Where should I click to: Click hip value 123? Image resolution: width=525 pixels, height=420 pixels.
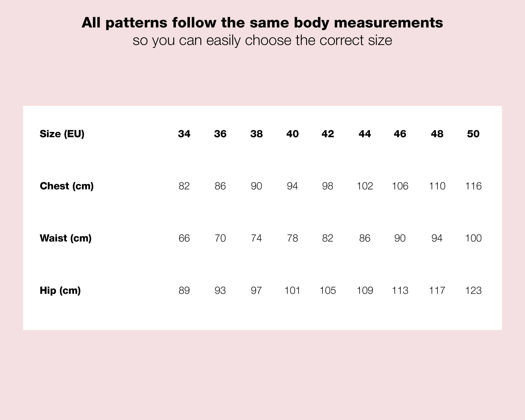(473, 290)
